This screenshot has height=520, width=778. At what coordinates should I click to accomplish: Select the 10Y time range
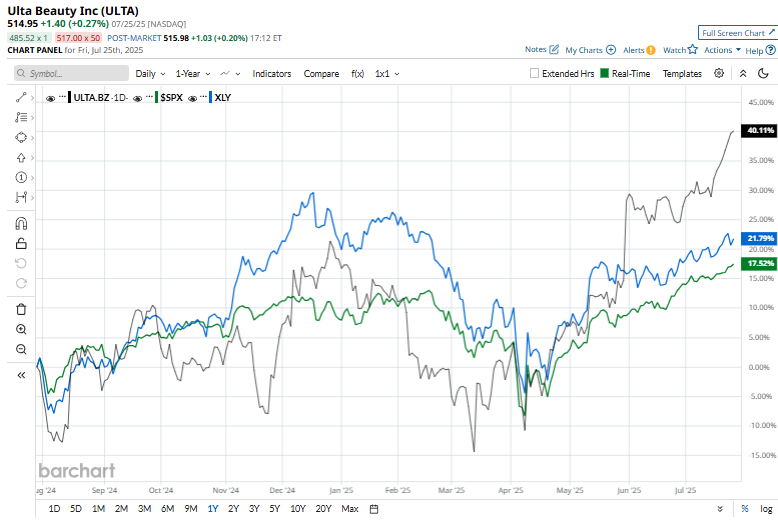coord(298,509)
